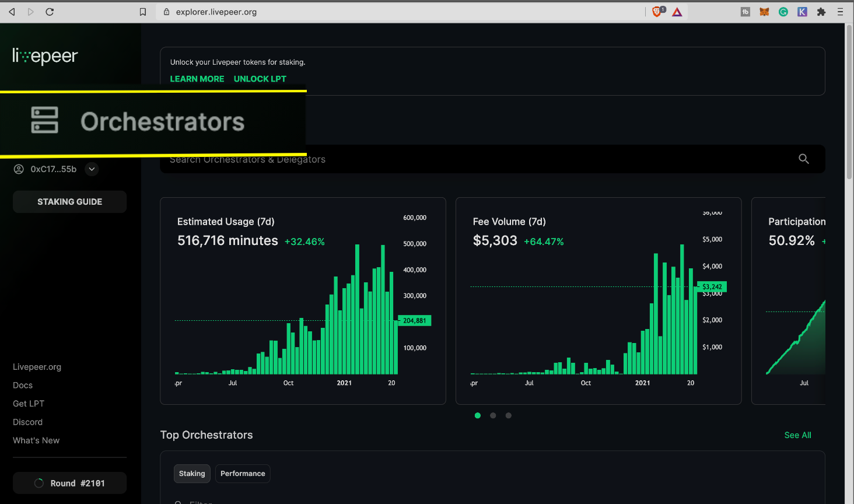Click the browser forward arrow
The image size is (854, 504).
click(30, 12)
